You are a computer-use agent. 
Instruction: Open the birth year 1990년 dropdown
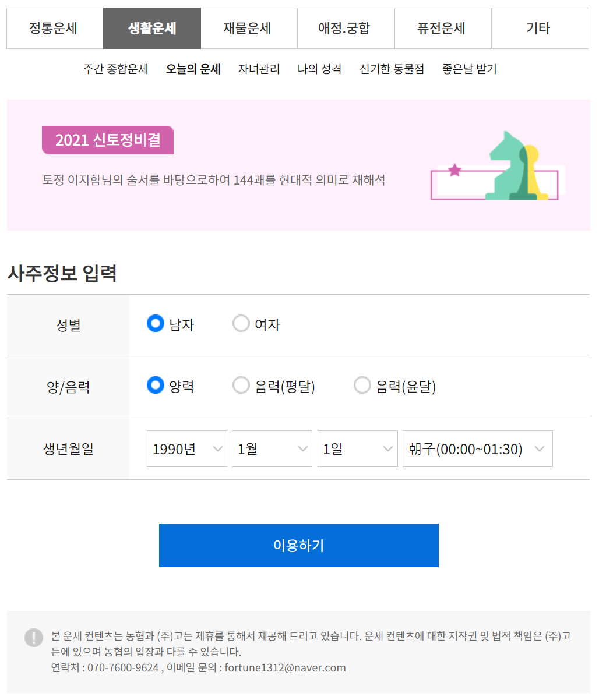(186, 449)
